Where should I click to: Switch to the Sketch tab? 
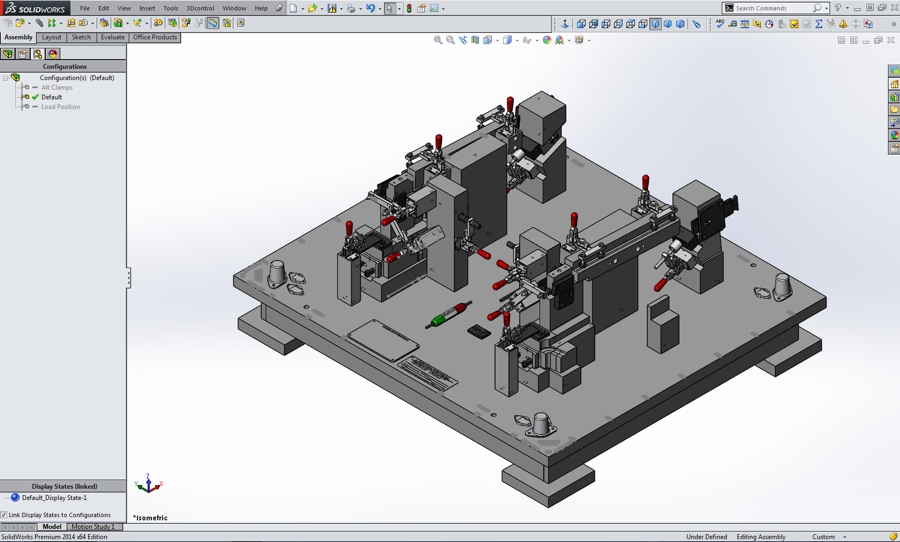[81, 37]
